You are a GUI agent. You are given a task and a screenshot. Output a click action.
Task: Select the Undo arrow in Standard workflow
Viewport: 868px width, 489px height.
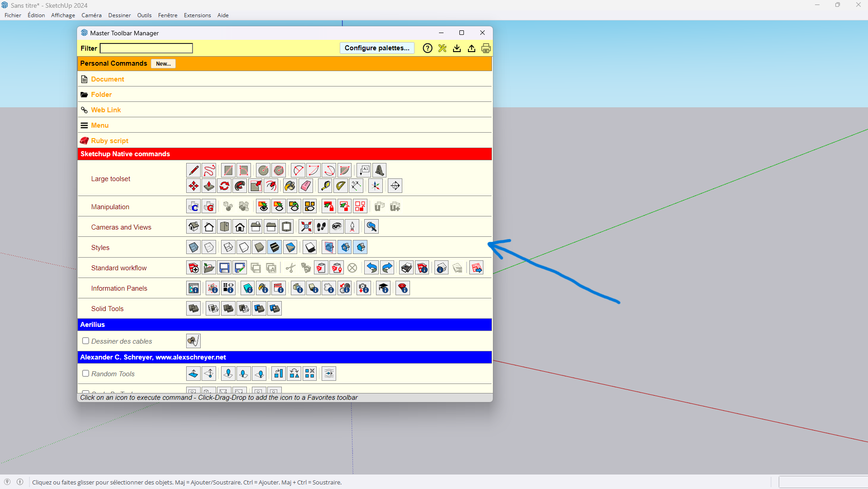point(371,268)
